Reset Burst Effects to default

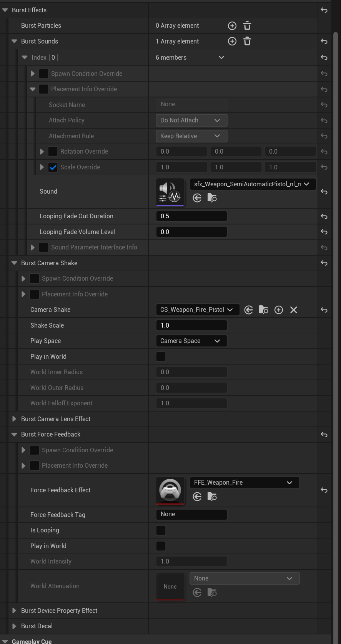324,10
